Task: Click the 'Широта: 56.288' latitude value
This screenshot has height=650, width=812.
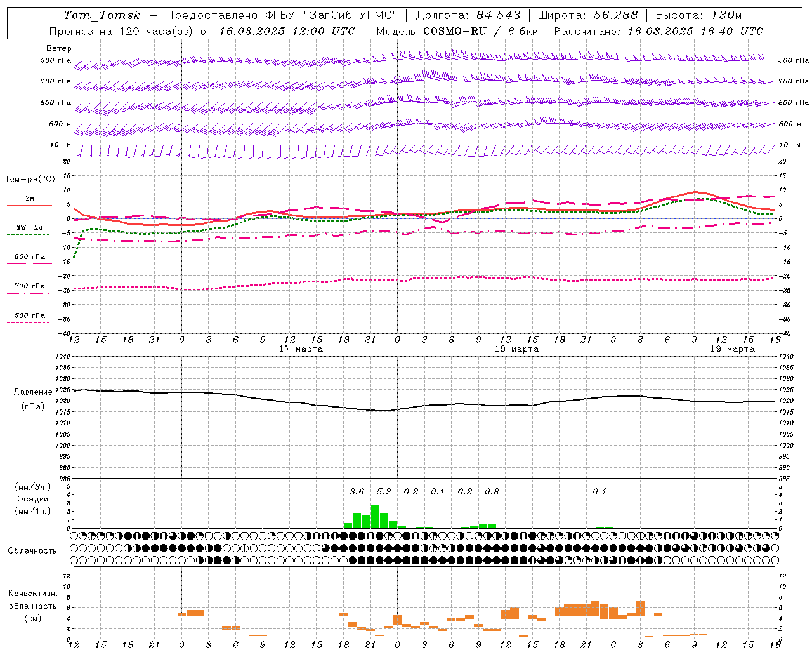Action: coord(587,15)
